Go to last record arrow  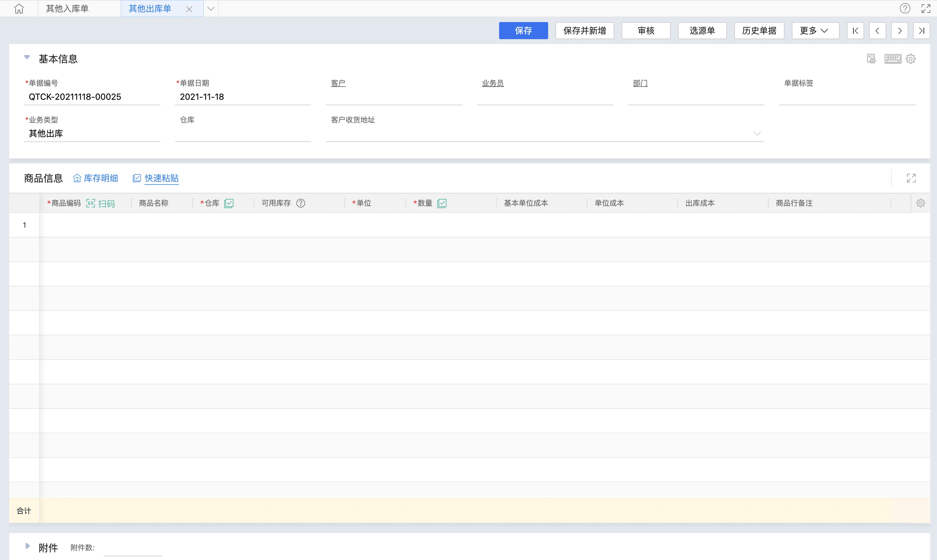tap(921, 31)
